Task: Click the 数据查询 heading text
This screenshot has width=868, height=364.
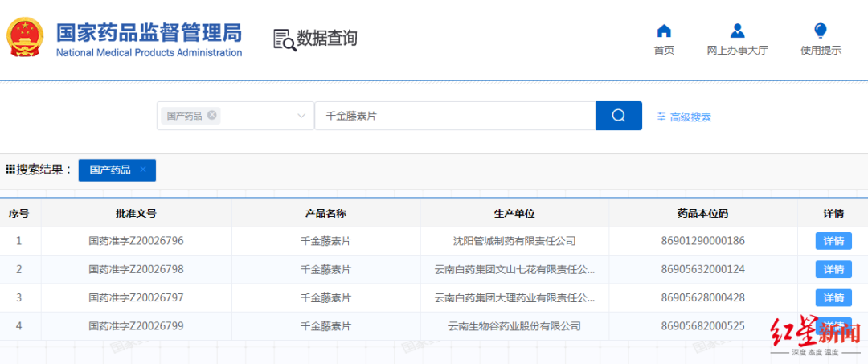Action: click(327, 39)
